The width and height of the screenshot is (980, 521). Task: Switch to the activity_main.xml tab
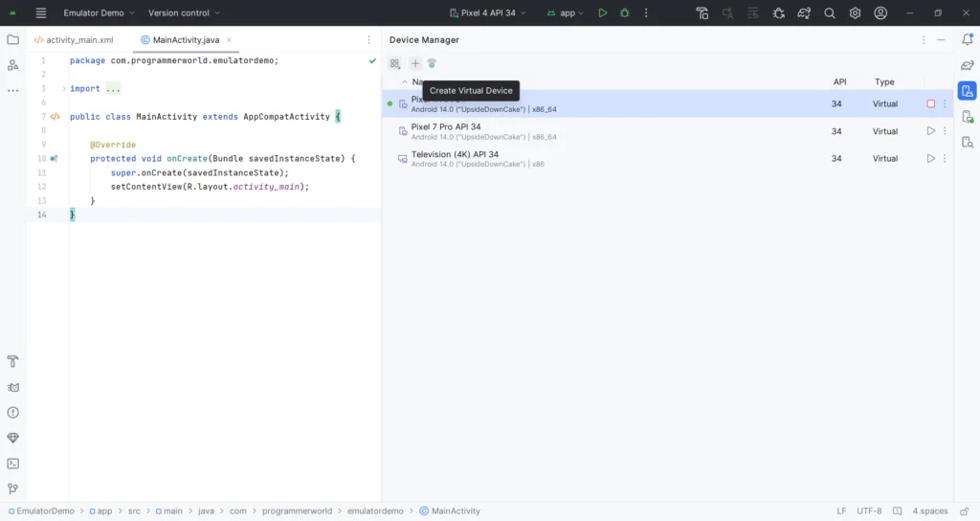[x=74, y=40]
